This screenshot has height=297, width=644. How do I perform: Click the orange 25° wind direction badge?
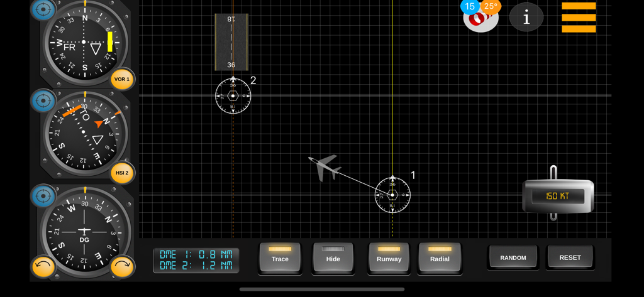coord(491,6)
